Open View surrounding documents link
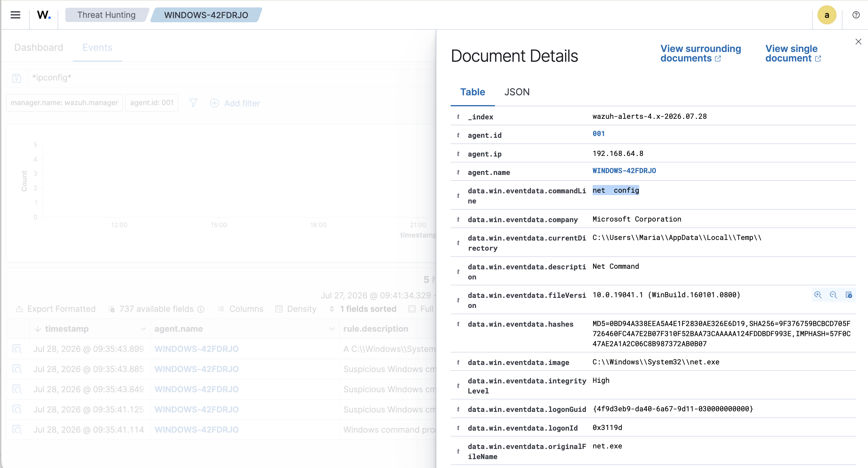Image resolution: width=868 pixels, height=468 pixels. pyautogui.click(x=700, y=53)
